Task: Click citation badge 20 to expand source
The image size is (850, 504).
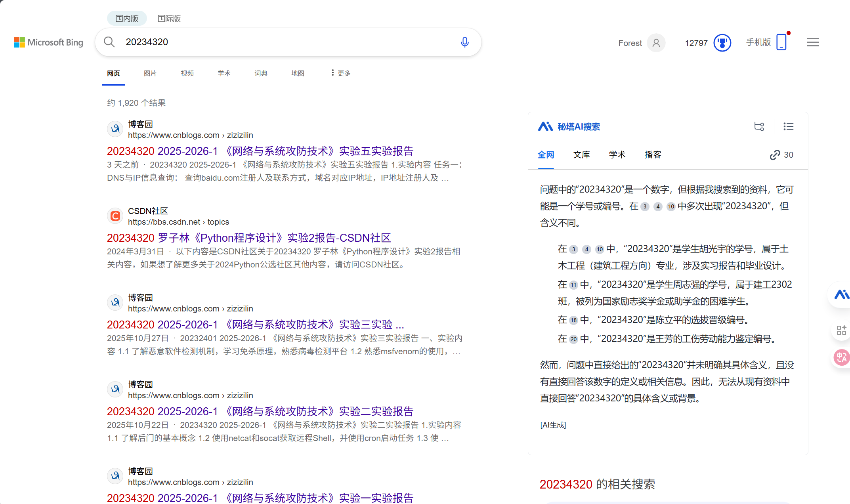Action: [x=573, y=340]
